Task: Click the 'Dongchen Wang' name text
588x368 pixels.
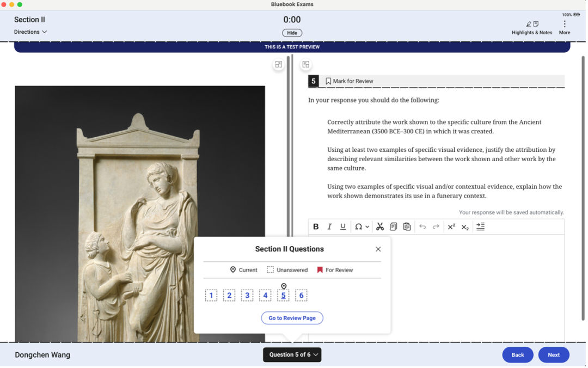Action: (x=42, y=355)
